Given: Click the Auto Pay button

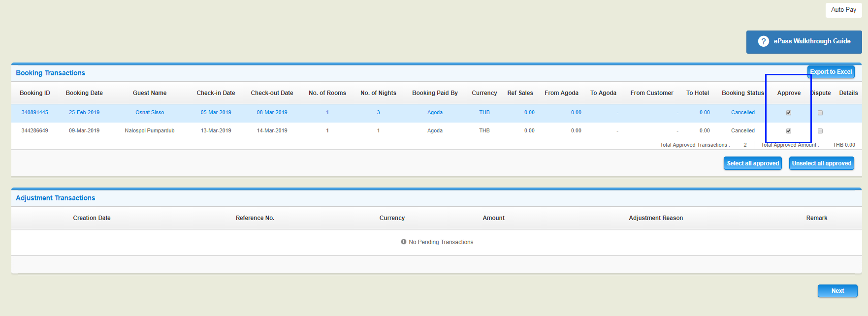Looking at the screenshot, I should pos(843,10).
